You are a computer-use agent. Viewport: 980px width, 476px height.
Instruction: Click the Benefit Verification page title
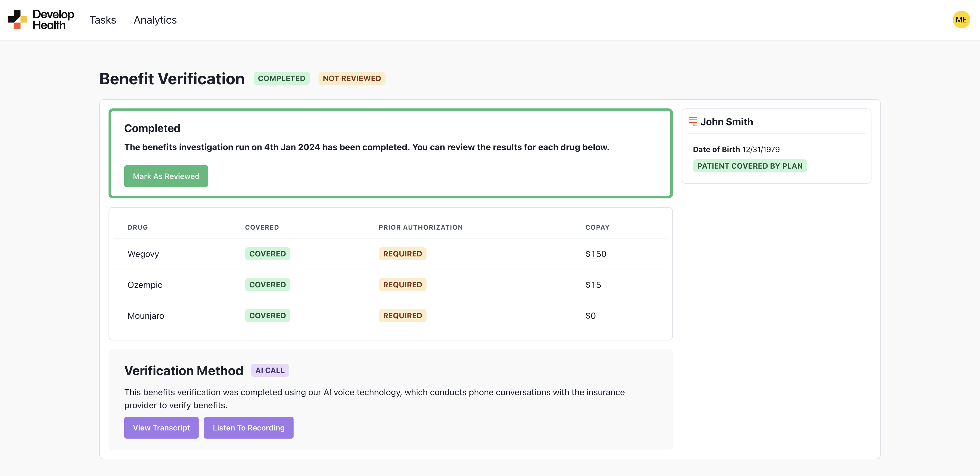point(172,79)
